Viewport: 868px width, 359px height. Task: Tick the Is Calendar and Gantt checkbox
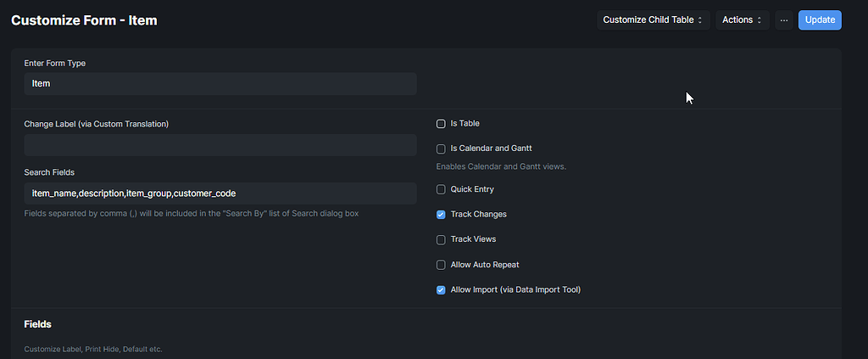point(441,149)
